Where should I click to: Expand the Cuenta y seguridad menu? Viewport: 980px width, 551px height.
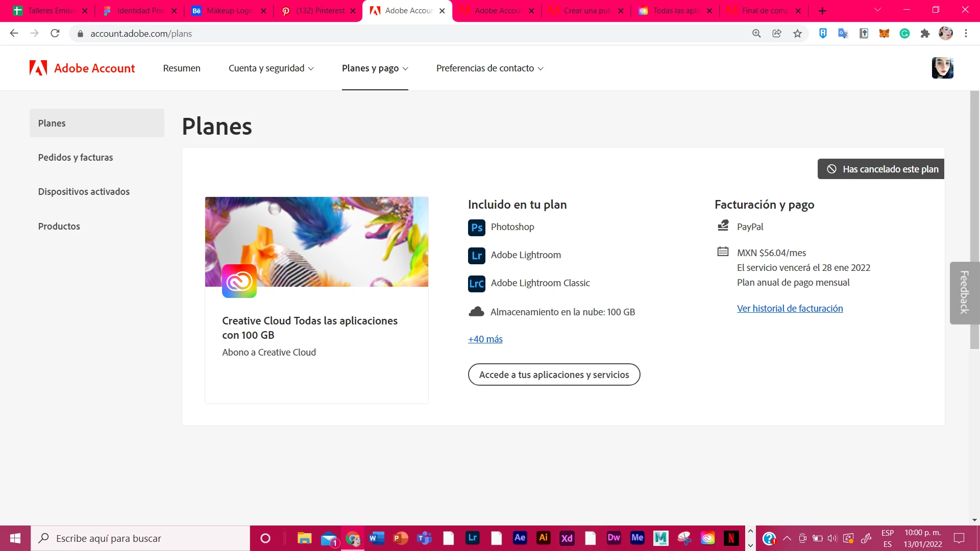[x=271, y=68]
